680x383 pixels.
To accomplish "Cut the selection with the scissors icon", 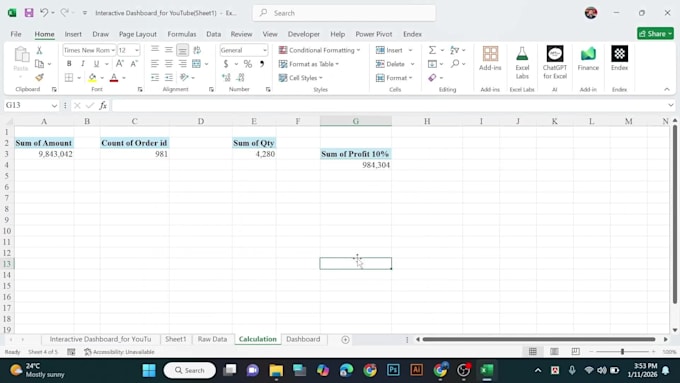I will [x=39, y=50].
